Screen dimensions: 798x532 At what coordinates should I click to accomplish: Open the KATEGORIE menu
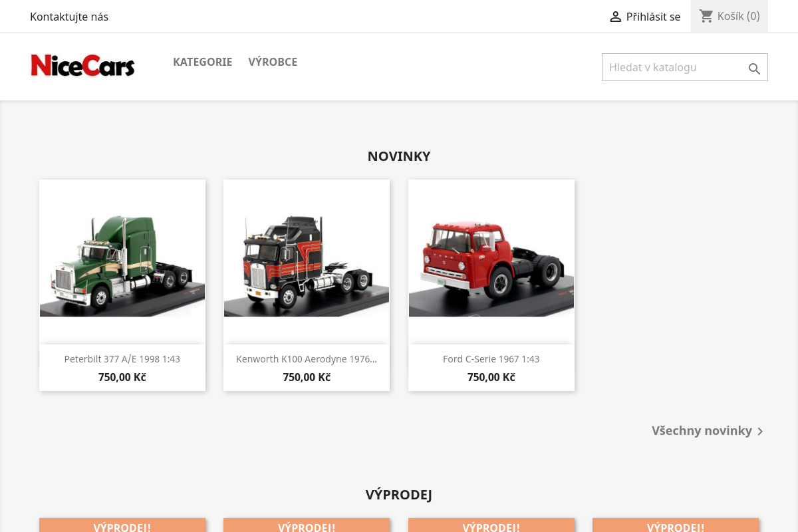click(202, 62)
